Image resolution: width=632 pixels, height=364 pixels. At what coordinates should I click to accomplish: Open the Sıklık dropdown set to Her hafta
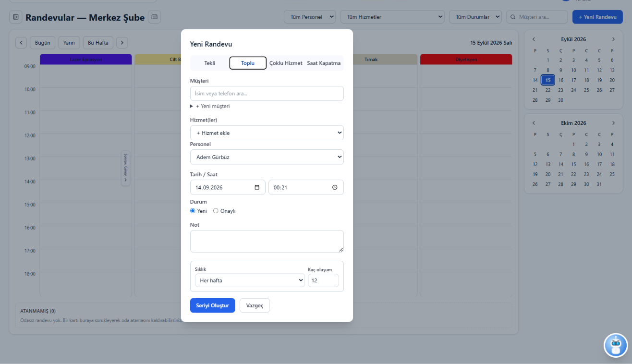pos(250,280)
